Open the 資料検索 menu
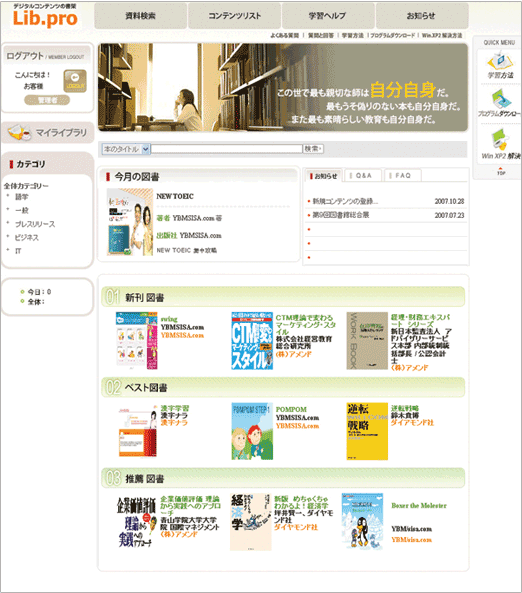This screenshot has height=593, width=522. tap(140, 16)
